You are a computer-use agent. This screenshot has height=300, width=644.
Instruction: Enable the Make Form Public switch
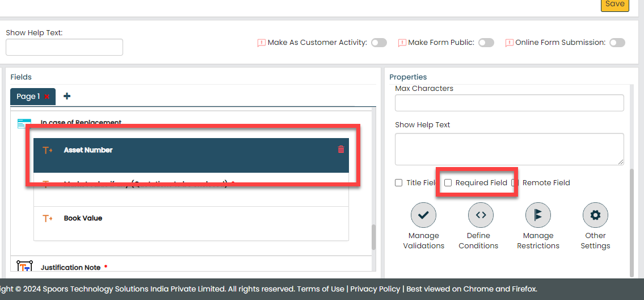click(x=486, y=43)
